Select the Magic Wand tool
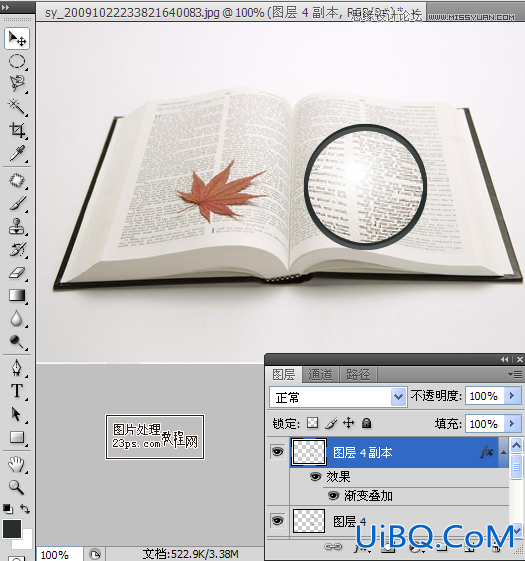 click(x=17, y=106)
